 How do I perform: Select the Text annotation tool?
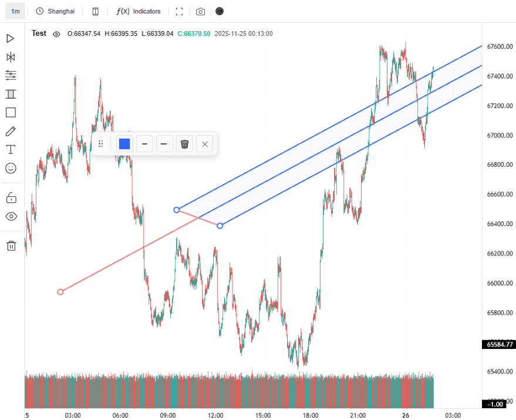click(11, 149)
